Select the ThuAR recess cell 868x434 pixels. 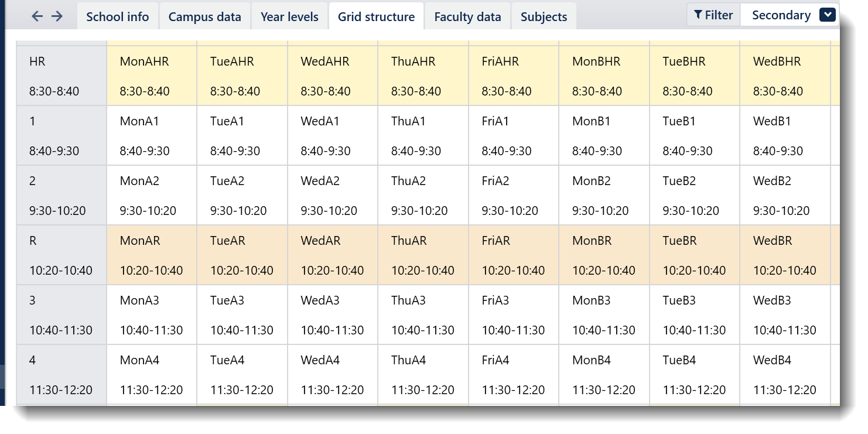(423, 255)
